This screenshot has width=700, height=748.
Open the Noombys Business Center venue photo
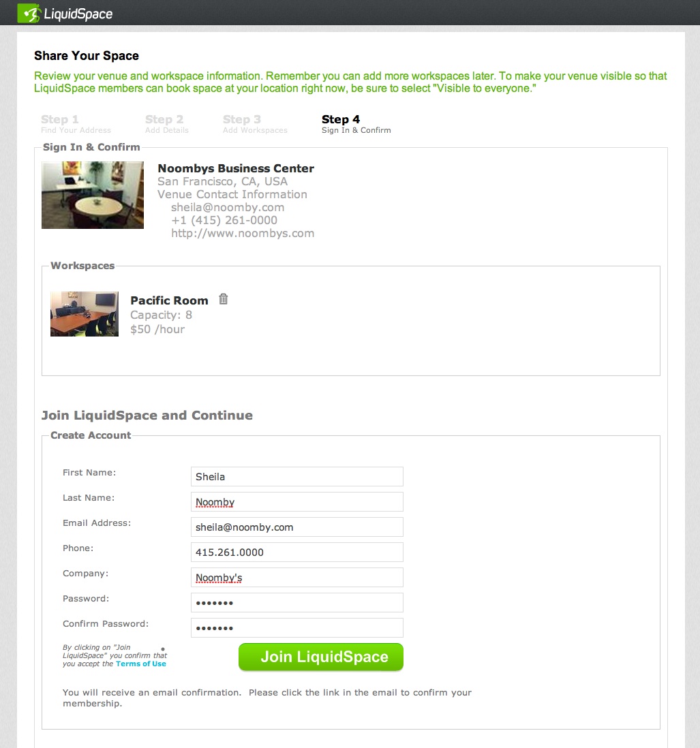[93, 195]
